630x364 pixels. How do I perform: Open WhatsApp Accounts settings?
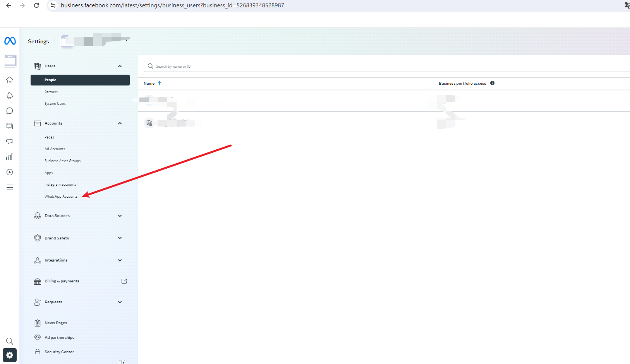click(x=61, y=197)
